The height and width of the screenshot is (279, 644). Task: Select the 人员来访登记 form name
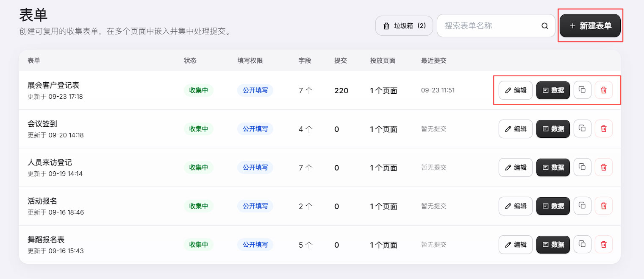(x=50, y=162)
